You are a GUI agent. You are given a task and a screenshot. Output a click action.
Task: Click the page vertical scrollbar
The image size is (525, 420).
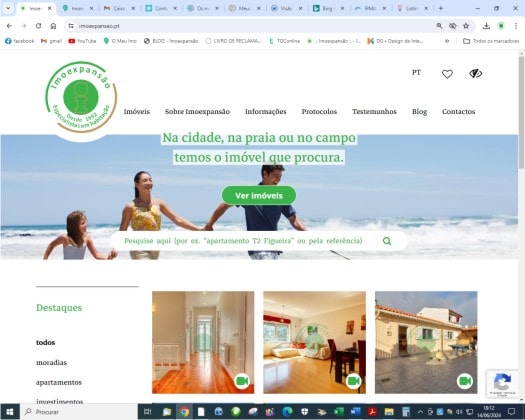click(x=521, y=114)
